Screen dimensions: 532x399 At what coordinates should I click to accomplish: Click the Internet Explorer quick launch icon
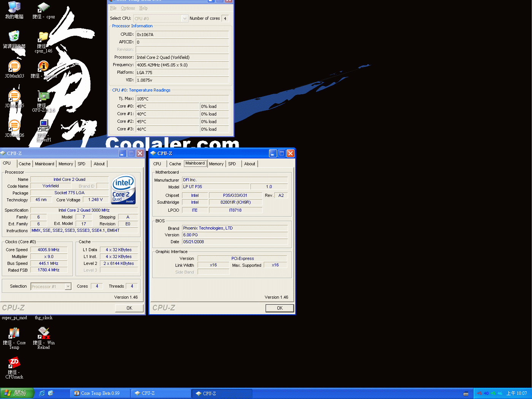tap(42, 393)
